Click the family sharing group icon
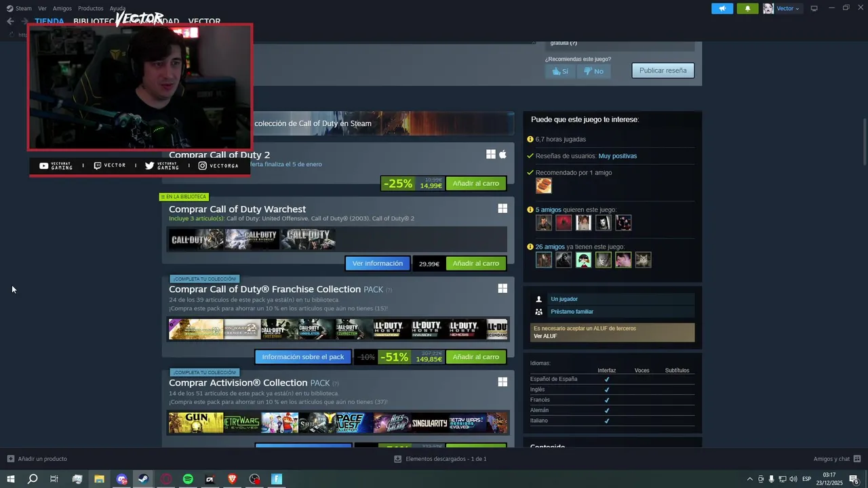Viewport: 868px width, 488px height. pyautogui.click(x=539, y=312)
